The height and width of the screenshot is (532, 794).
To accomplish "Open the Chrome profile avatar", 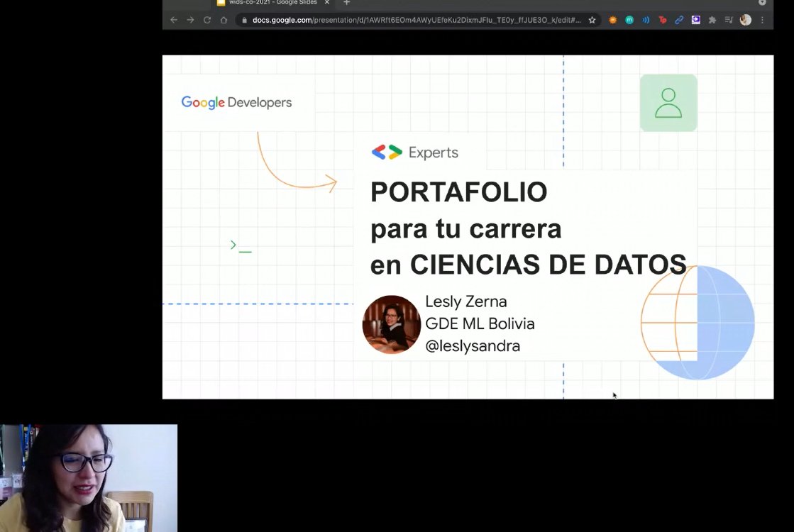I will [x=745, y=21].
